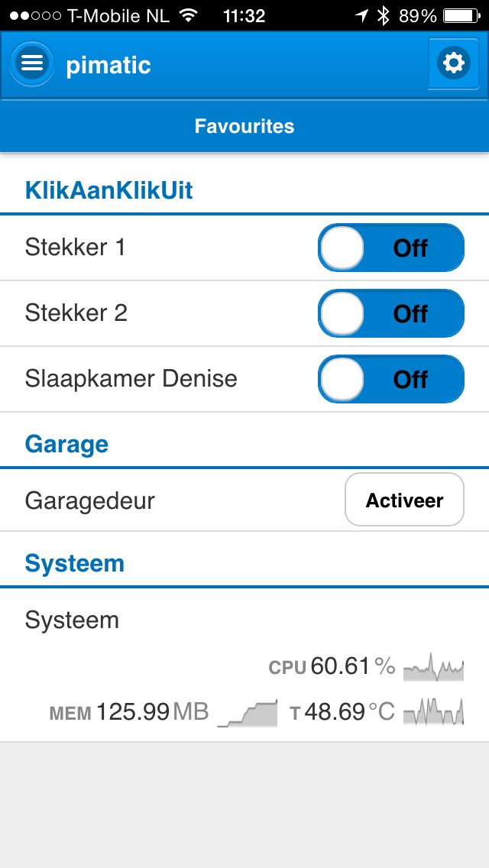Tap the CPU 60.61 % value
The image size is (489, 868).
(332, 667)
